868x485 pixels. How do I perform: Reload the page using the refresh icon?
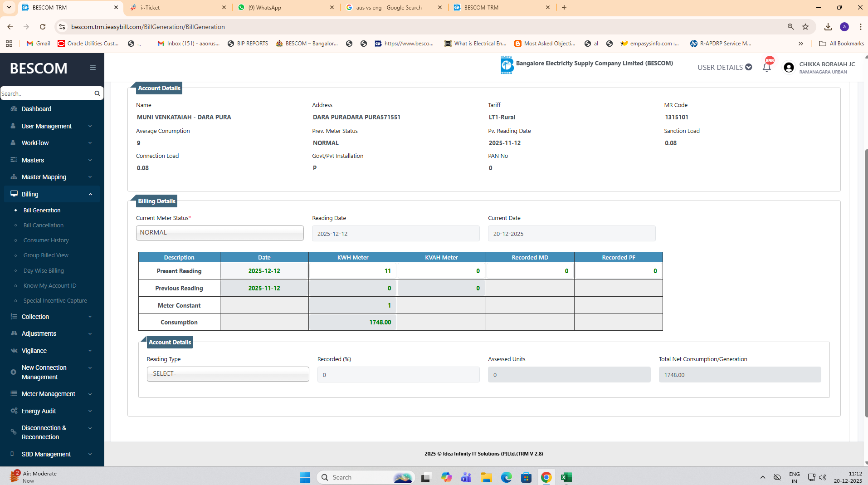pos(43,27)
